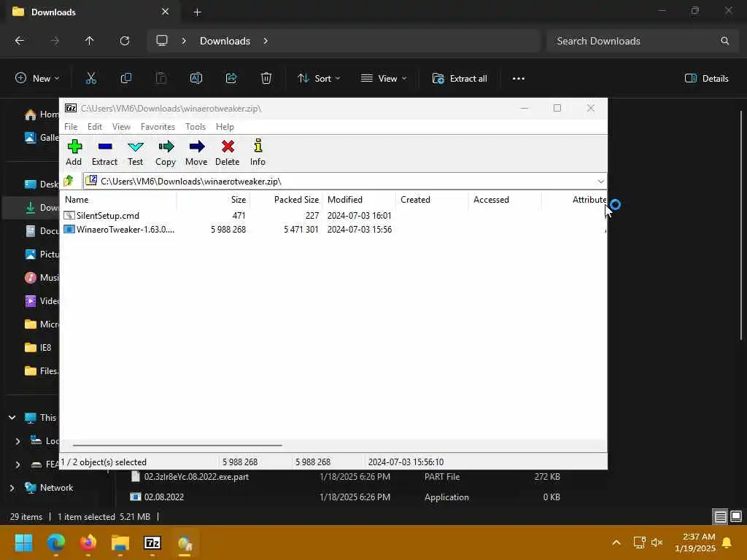Expand the Network tree node
Screen dimensions: 747x560
tap(12, 488)
